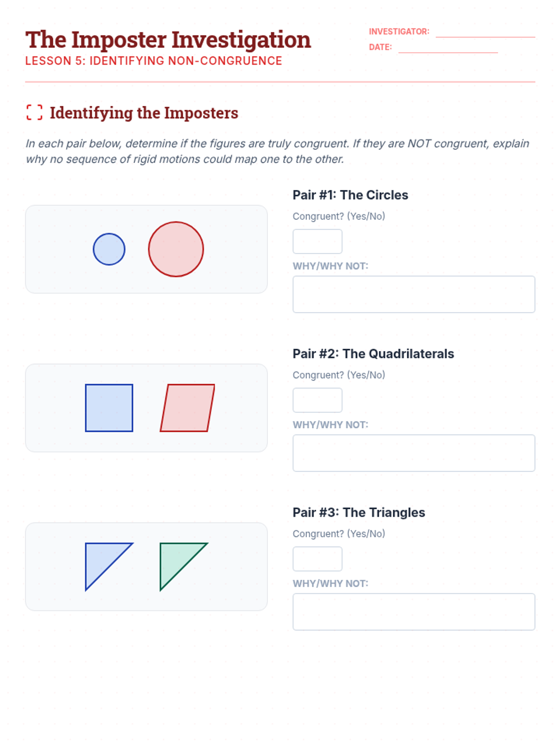Viewport: 560px width, 747px height.
Task: Click the green triangle
Action: pyautogui.click(x=175, y=559)
